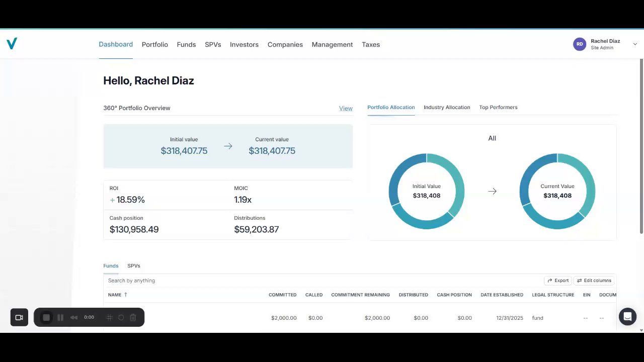This screenshot has height=362, width=644.
Task: Select the Funds table tab
Action: [x=111, y=265]
